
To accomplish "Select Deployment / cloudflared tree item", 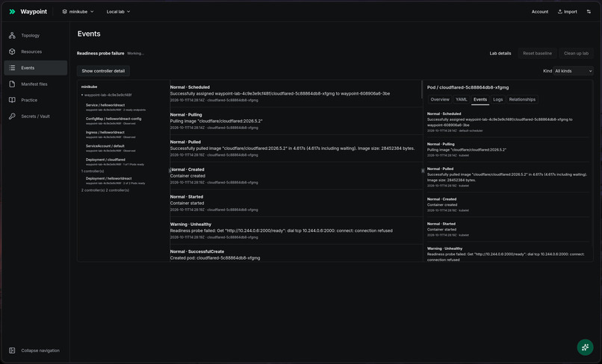I will pos(115,162).
